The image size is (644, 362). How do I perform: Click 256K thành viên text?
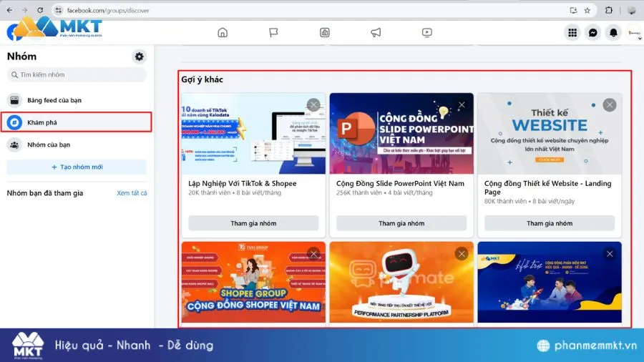[359, 192]
